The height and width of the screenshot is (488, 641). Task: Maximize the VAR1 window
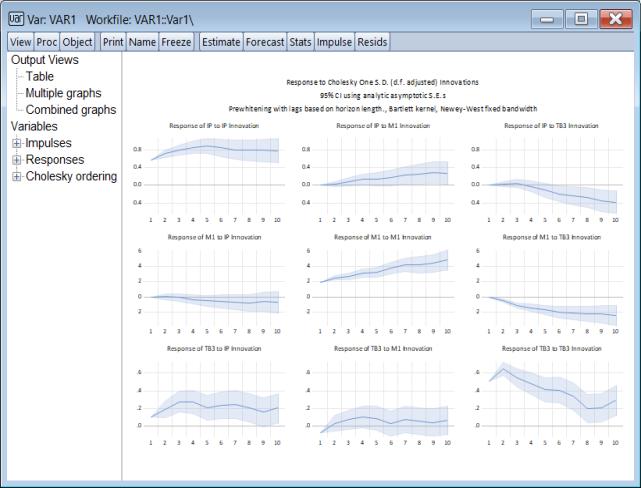[580, 19]
